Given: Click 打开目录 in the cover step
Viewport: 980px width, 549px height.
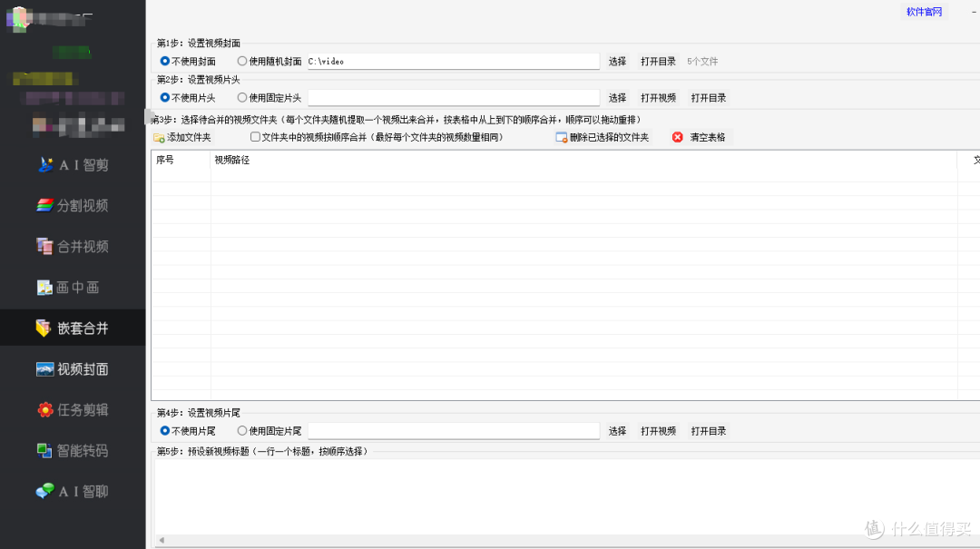Looking at the screenshot, I should (x=658, y=62).
